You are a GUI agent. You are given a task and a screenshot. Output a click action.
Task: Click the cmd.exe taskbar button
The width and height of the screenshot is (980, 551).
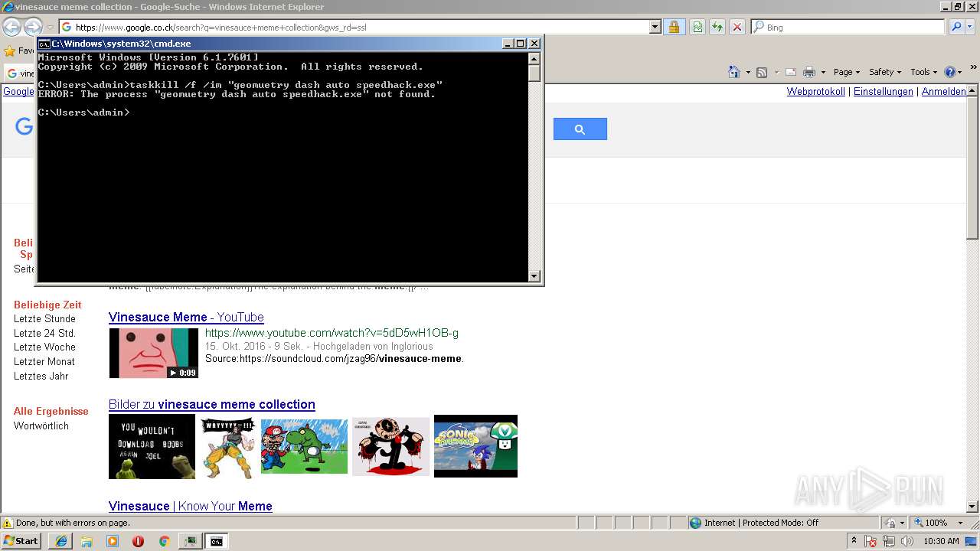click(x=217, y=541)
